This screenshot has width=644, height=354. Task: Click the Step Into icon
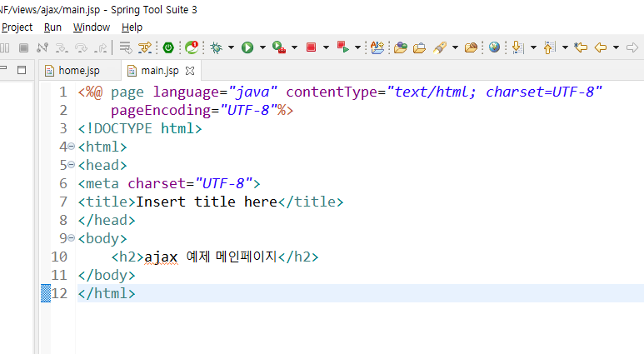point(62,47)
